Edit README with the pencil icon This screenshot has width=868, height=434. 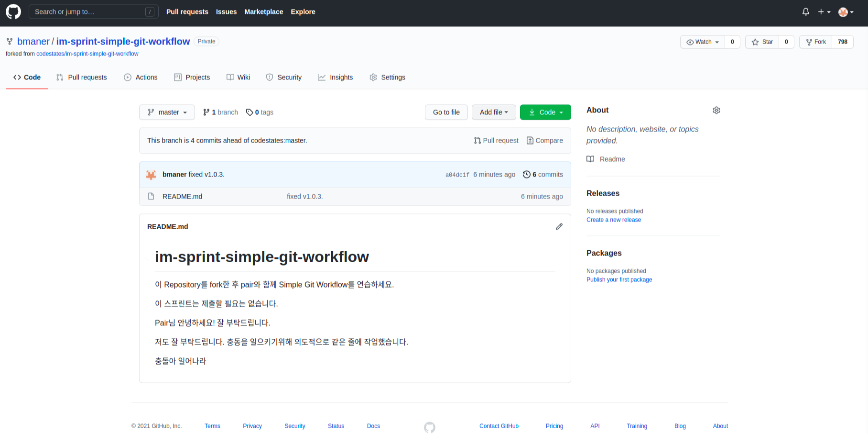[559, 226]
